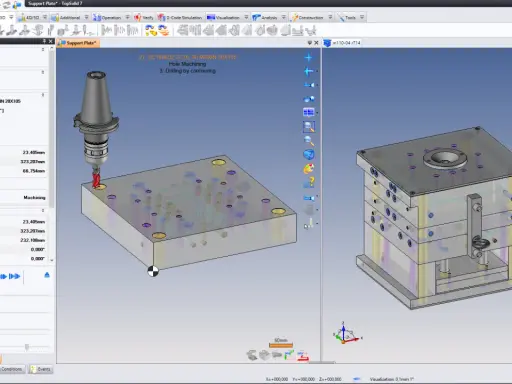Viewport: 512px width, 384px height.
Task: Open the Construction menu
Action: click(307, 17)
